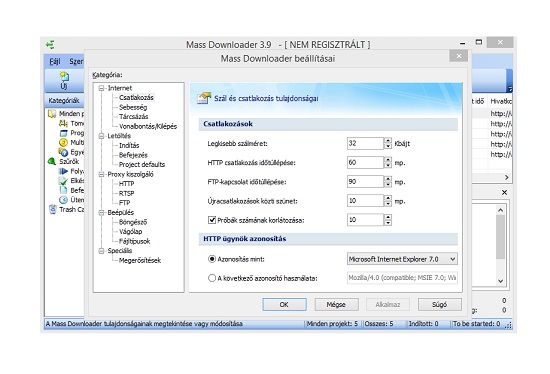Screen dimensions: 550x374
Task: Select the Egy... category icon in main window
Action: (63, 152)
